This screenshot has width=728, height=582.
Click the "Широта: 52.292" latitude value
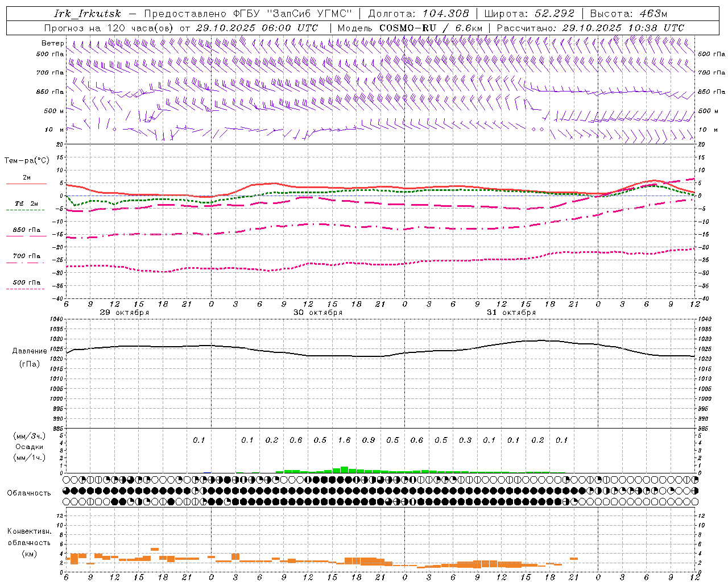click(x=530, y=14)
